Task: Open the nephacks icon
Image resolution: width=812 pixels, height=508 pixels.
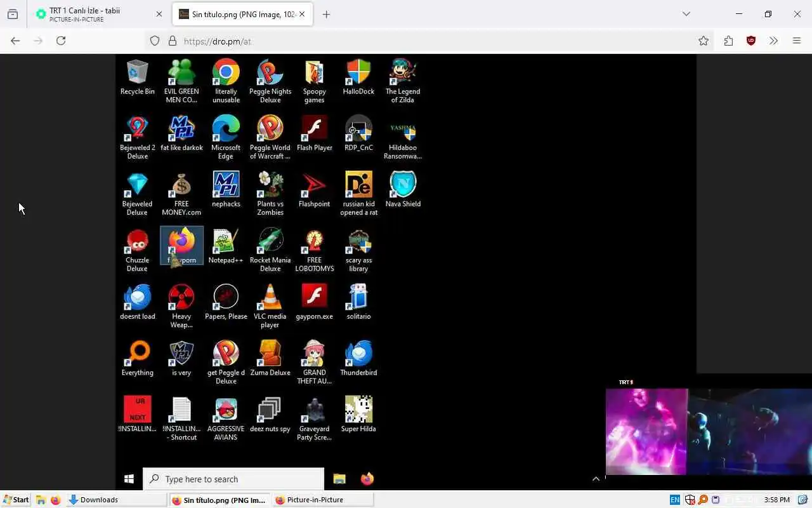Action: pyautogui.click(x=226, y=190)
